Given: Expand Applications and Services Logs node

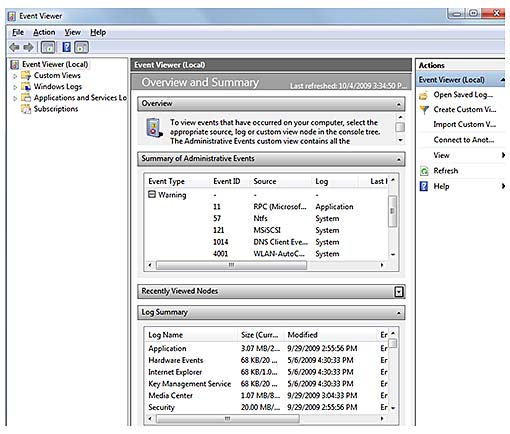Looking at the screenshot, I should point(15,99).
